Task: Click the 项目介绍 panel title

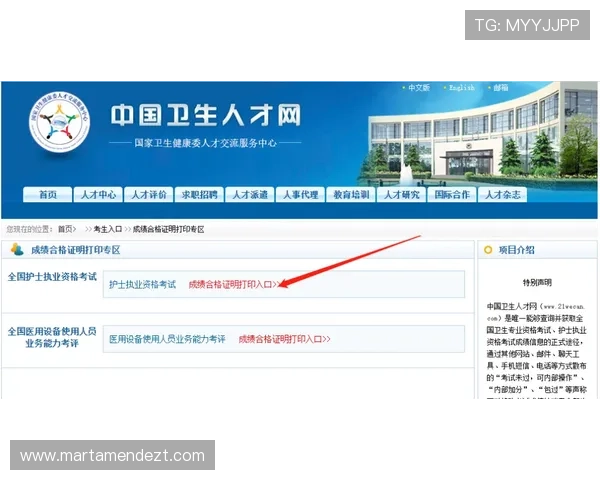Action: point(516,250)
